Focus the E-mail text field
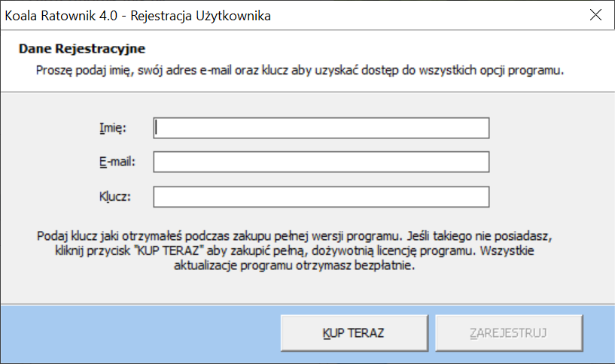The width and height of the screenshot is (615, 364). tap(321, 162)
